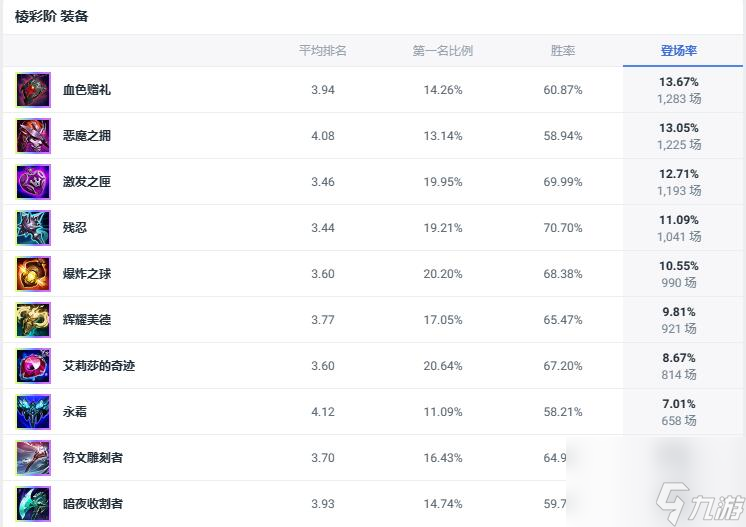Select first-place rate 11.09%
The image size is (746, 527).
(x=443, y=412)
